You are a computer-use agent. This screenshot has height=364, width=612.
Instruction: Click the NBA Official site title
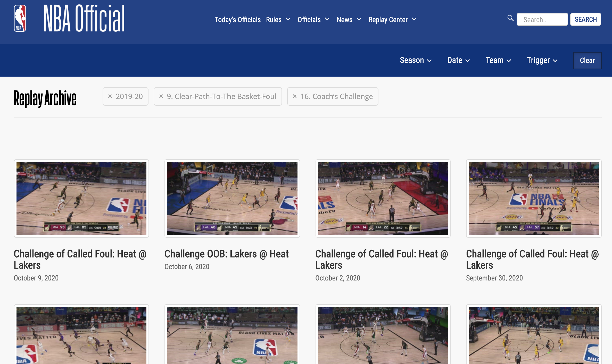click(84, 19)
